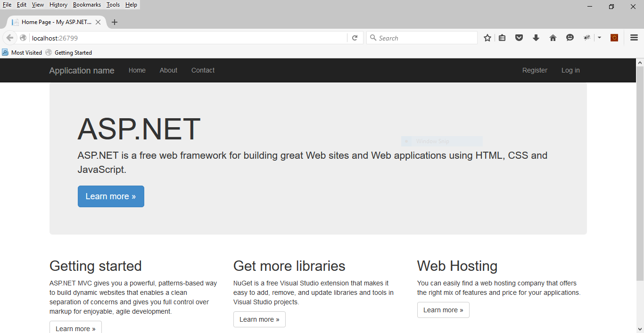Open a new tab with the plus button
644x333 pixels.
115,22
